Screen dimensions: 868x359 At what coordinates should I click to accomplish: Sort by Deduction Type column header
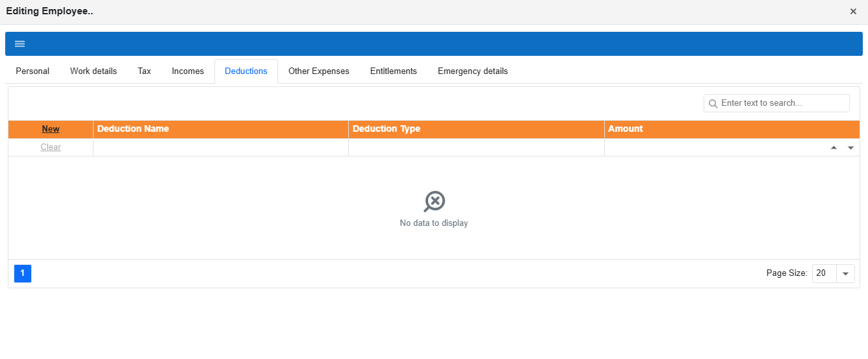(476, 129)
